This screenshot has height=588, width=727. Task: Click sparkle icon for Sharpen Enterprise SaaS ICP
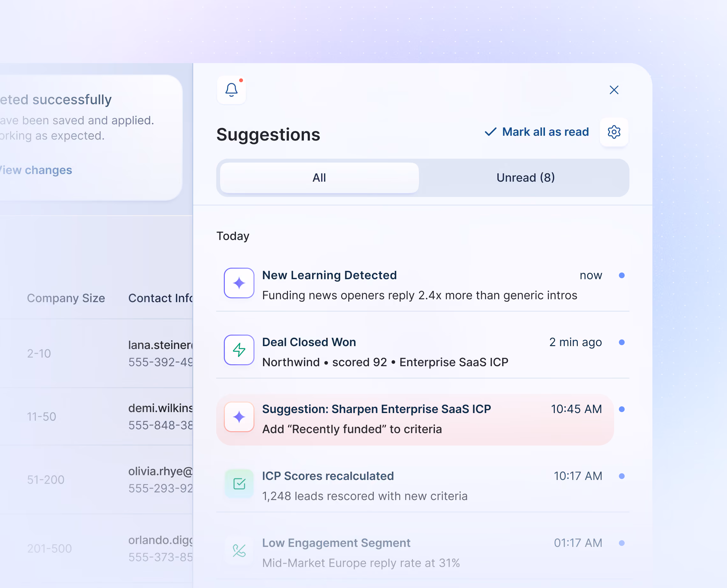click(239, 417)
